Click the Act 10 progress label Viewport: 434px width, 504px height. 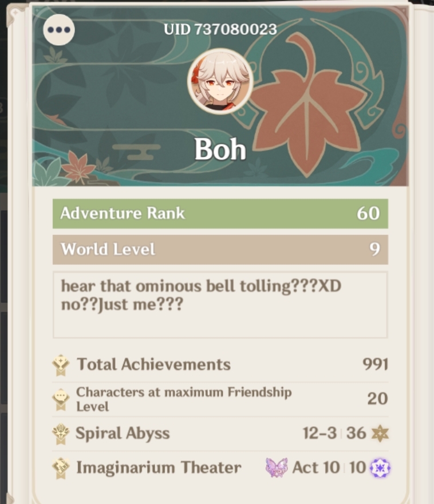point(316,468)
